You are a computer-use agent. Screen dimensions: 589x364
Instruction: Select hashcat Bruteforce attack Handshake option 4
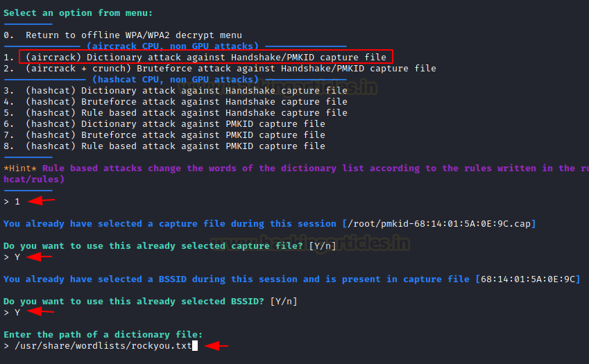pos(176,102)
